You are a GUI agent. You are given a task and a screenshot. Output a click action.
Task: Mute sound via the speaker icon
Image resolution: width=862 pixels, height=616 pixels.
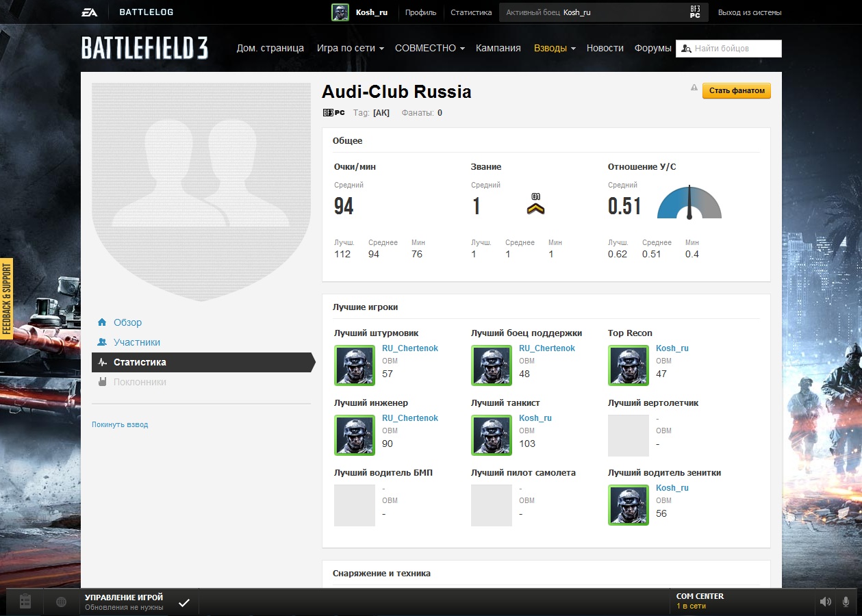pos(826,602)
